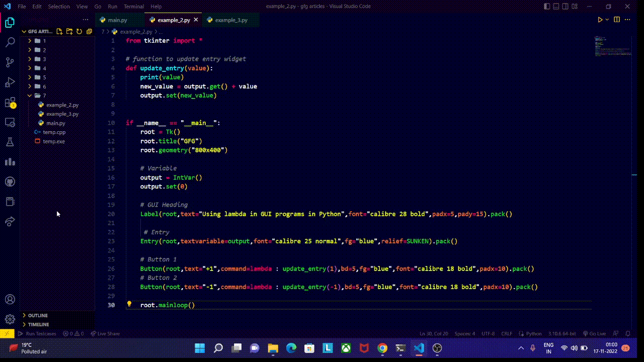Collapse all folders using Explorer's collapse icon

pyautogui.click(x=89, y=31)
